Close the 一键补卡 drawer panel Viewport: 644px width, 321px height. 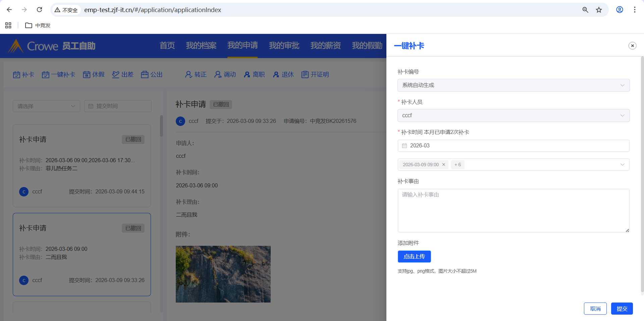632,46
